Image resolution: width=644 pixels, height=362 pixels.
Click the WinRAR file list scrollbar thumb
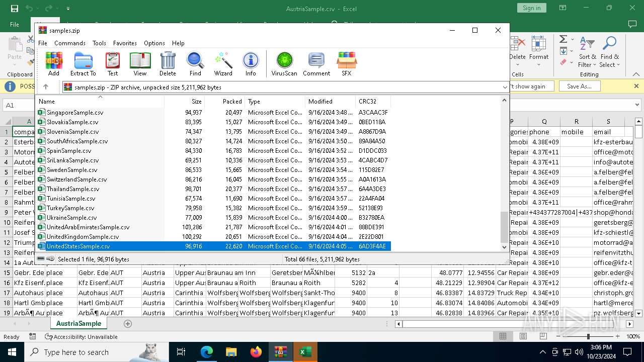(504, 227)
